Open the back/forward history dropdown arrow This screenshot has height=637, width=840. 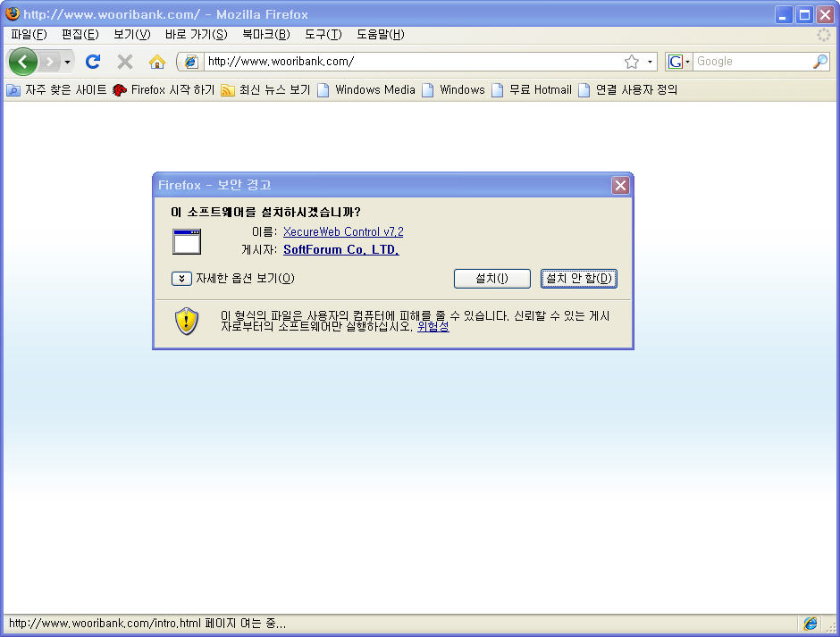[x=67, y=62]
